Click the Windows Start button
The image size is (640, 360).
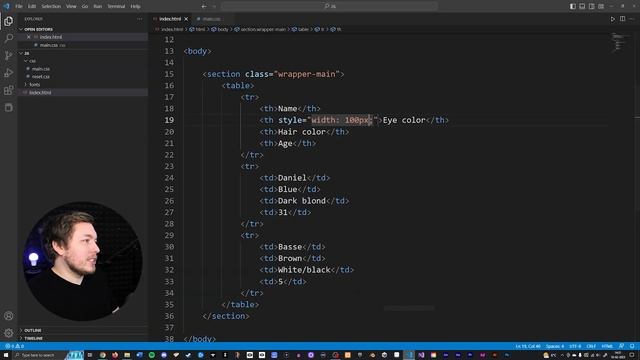(x=6, y=355)
